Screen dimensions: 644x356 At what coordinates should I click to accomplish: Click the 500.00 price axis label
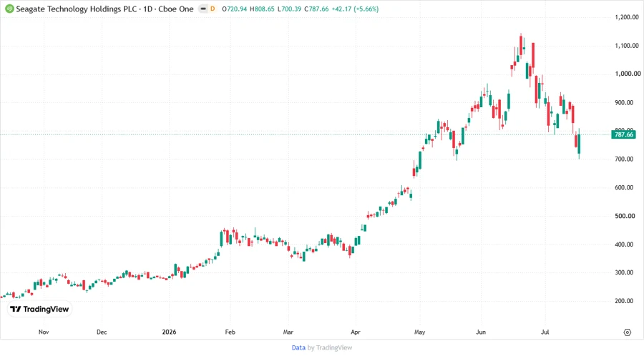(624, 216)
